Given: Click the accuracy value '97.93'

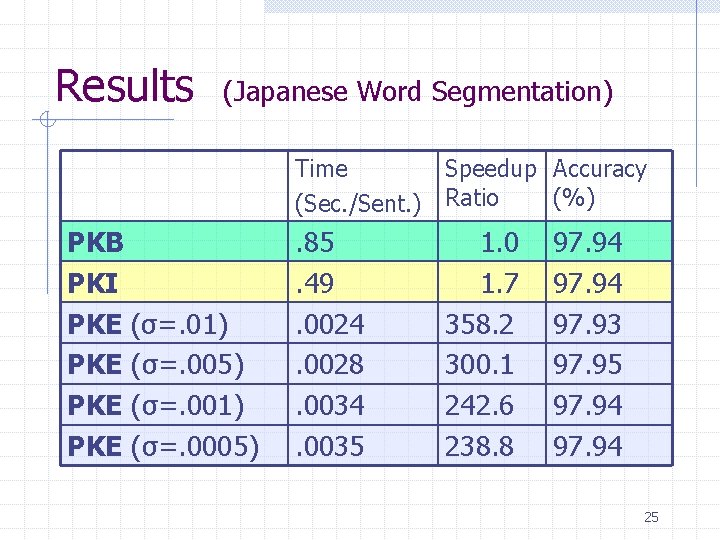Looking at the screenshot, I should (x=587, y=324).
